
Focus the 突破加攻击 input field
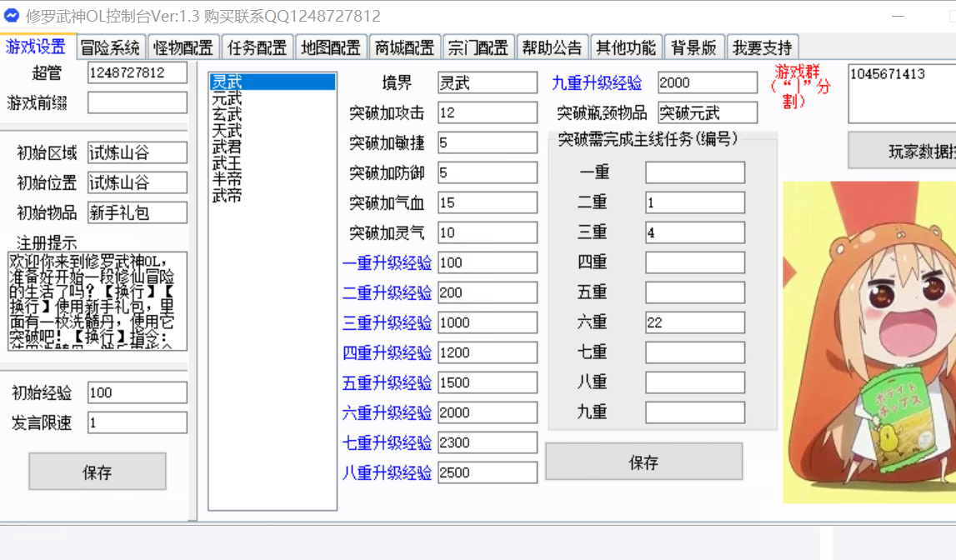(487, 112)
